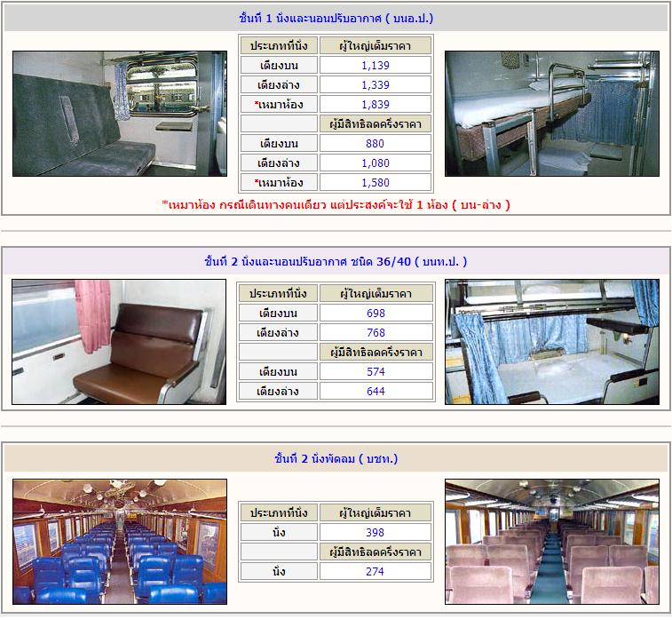Click ผู้มีสิทธิลดครึ่งราคา header in 36/40 table
The image size is (672, 619).
coord(376,352)
